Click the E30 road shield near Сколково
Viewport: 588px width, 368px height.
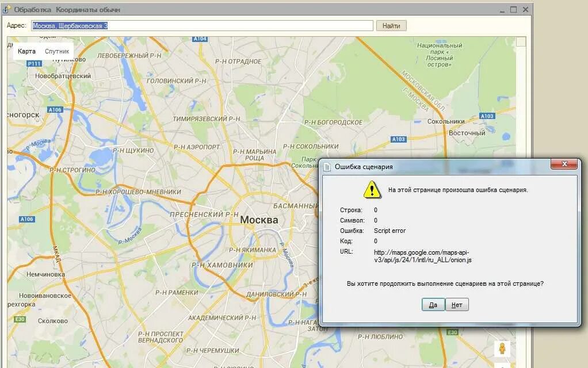coord(20,319)
